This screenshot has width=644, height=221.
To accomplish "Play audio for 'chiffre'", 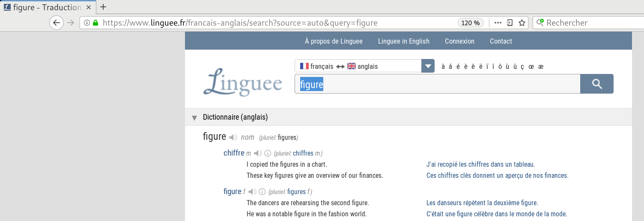I will coord(257,153).
